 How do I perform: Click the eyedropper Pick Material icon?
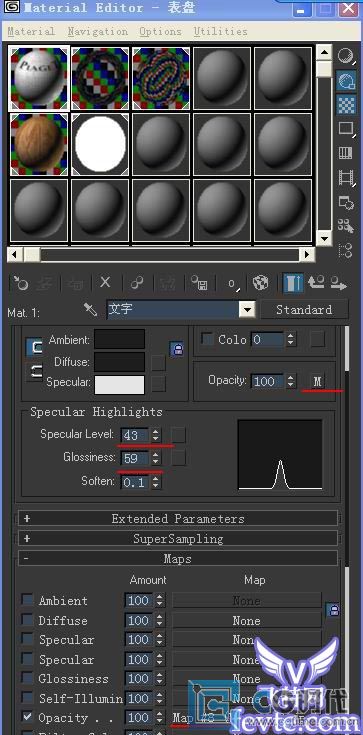pyautogui.click(x=91, y=309)
